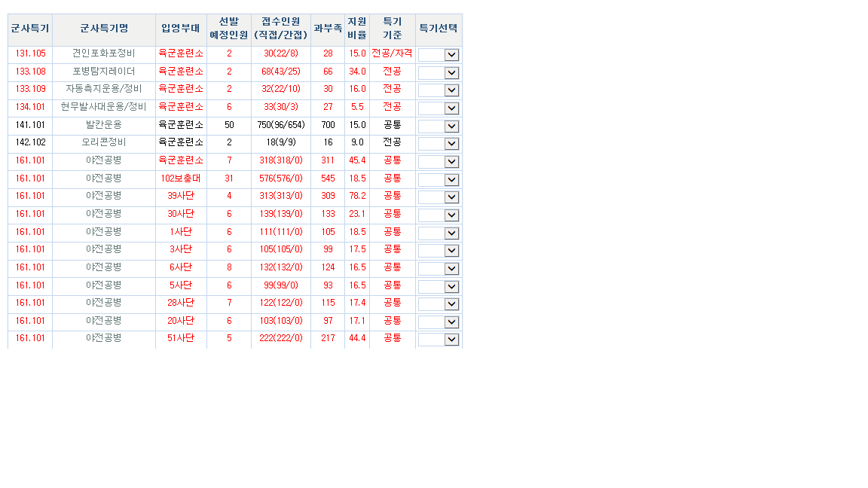Click the 102보충대 unit cell
Screen dimensions: 868x488
tap(181, 178)
